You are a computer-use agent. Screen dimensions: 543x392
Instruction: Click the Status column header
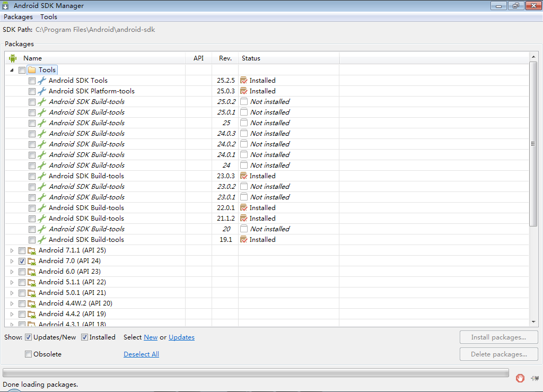(289, 58)
